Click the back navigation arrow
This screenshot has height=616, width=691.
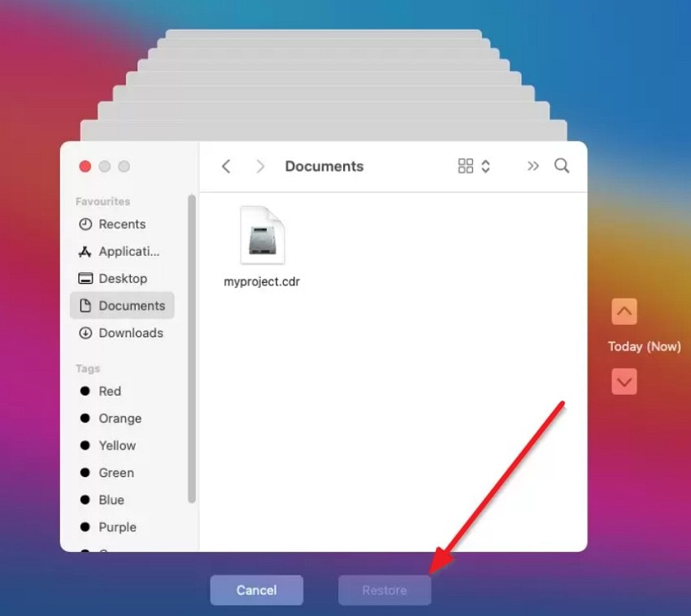(226, 166)
